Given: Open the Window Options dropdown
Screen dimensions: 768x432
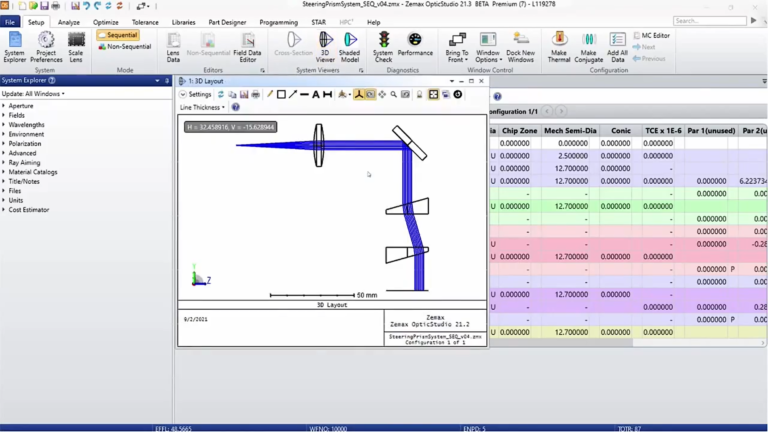Looking at the screenshot, I should coord(488,47).
